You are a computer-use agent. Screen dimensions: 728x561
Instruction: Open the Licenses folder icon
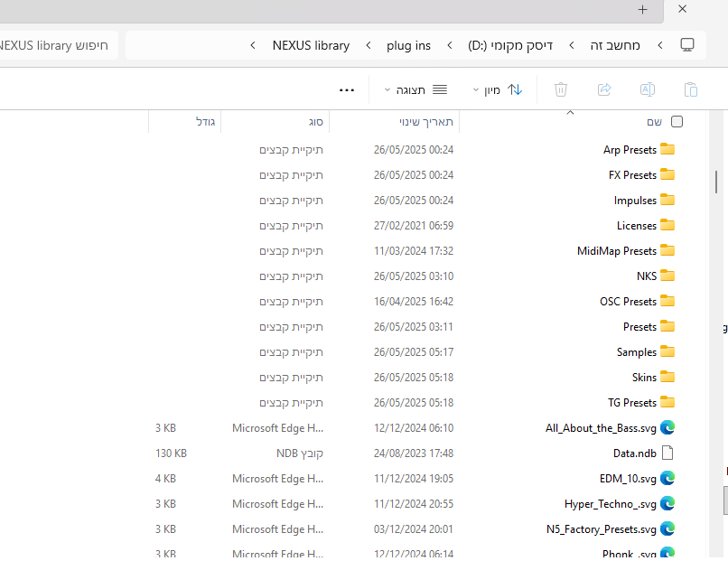click(x=667, y=225)
